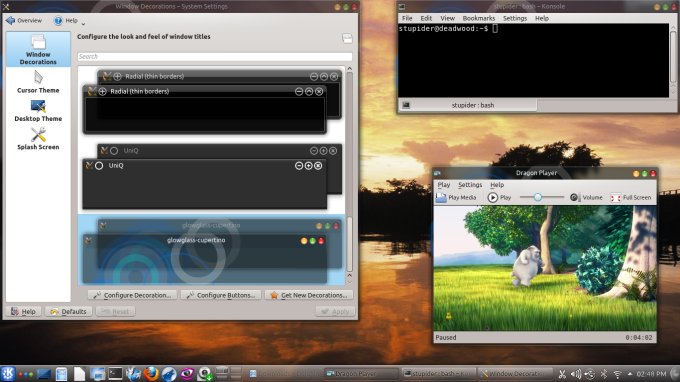Open File menu in Konsole
The image size is (680, 382).
click(407, 18)
